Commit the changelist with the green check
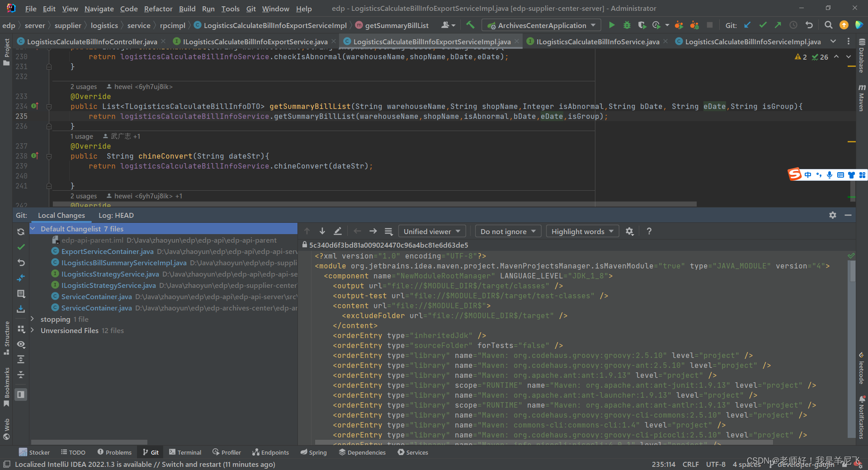Screen dimensions: 868x470 (21, 247)
